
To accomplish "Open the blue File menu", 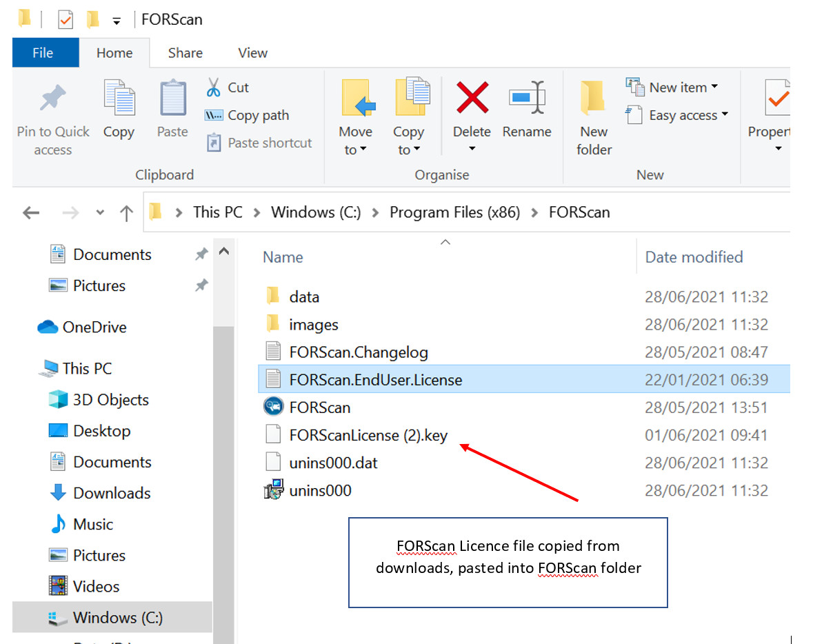I will pyautogui.click(x=43, y=53).
